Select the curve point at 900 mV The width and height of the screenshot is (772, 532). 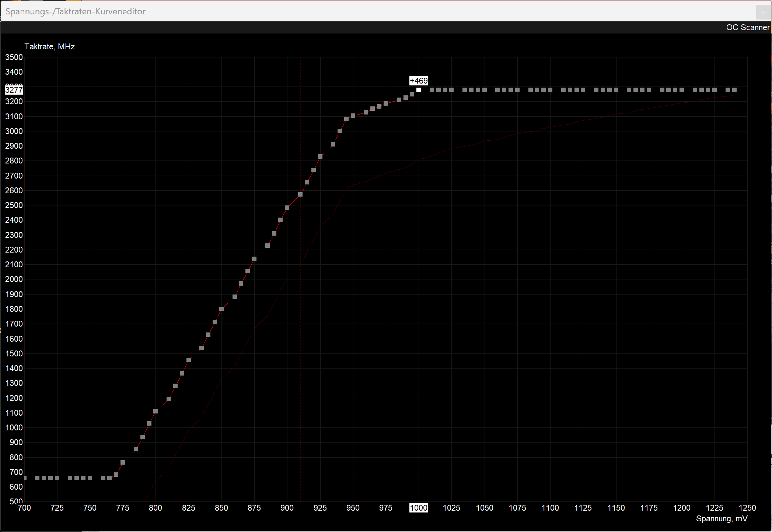click(287, 208)
